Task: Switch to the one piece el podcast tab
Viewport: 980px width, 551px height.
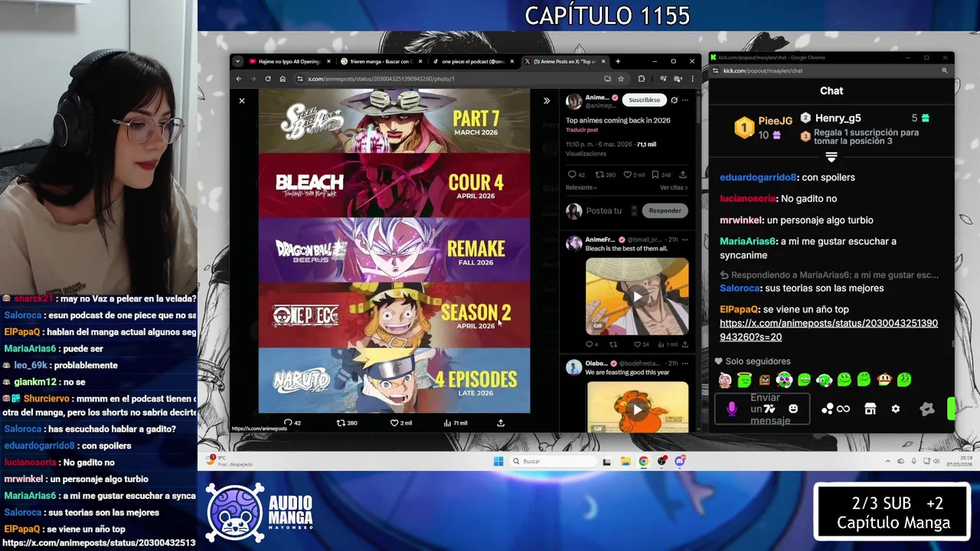Action: coord(472,61)
